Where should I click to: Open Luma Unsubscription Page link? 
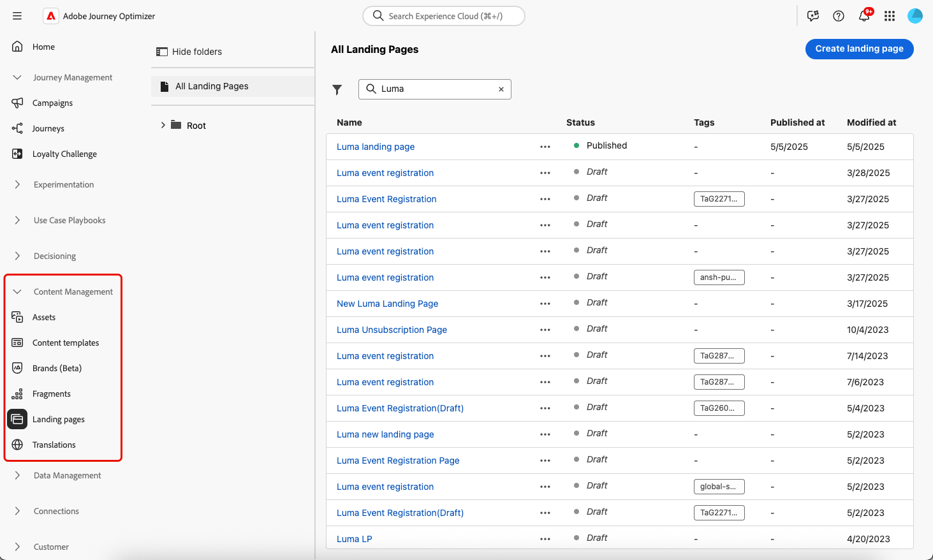tap(392, 330)
